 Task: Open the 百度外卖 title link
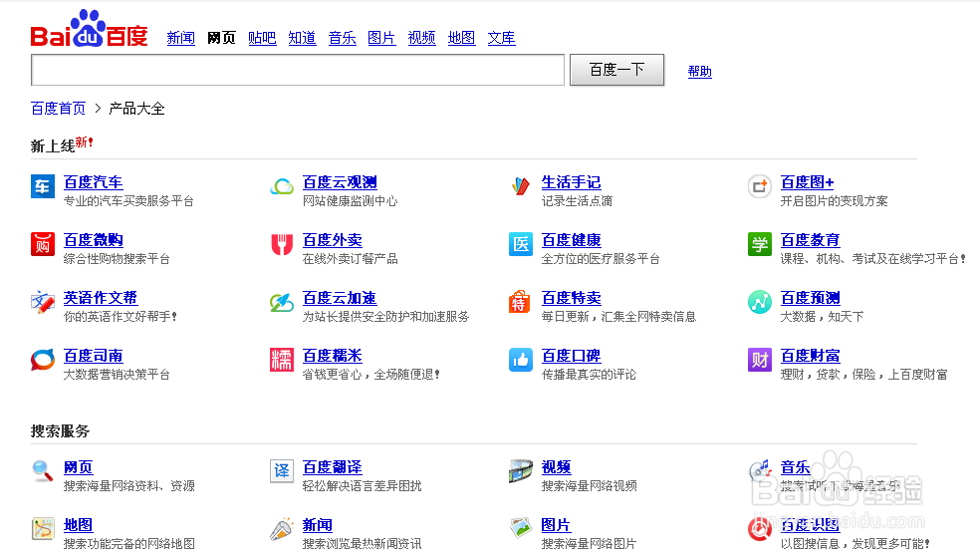332,240
